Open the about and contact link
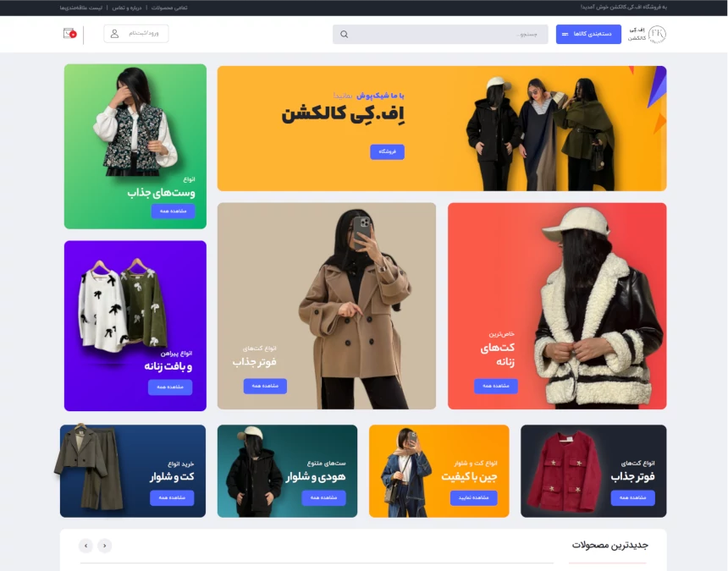728x571 pixels. (127, 8)
